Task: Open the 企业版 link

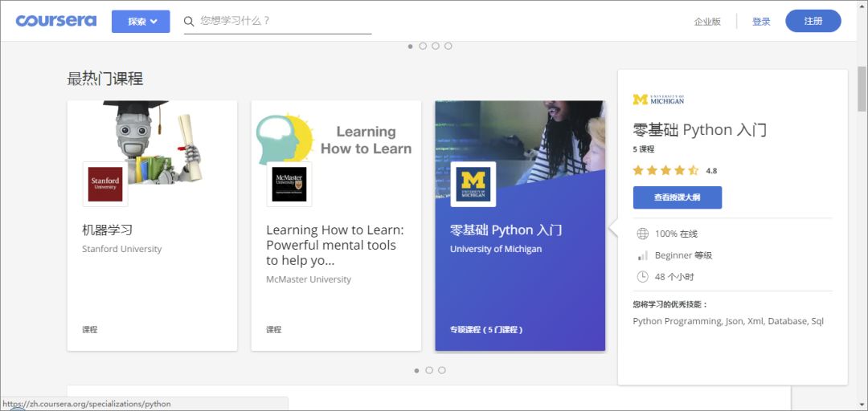Action: coord(707,22)
